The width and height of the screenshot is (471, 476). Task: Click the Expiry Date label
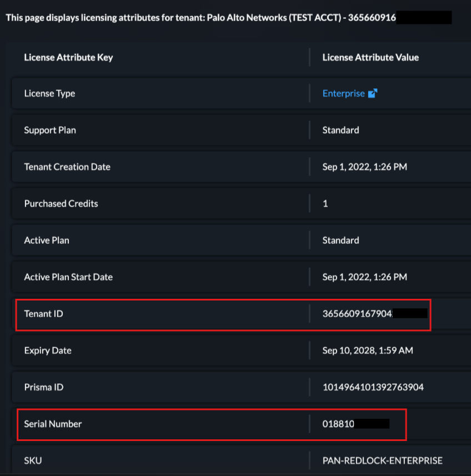[48, 350]
